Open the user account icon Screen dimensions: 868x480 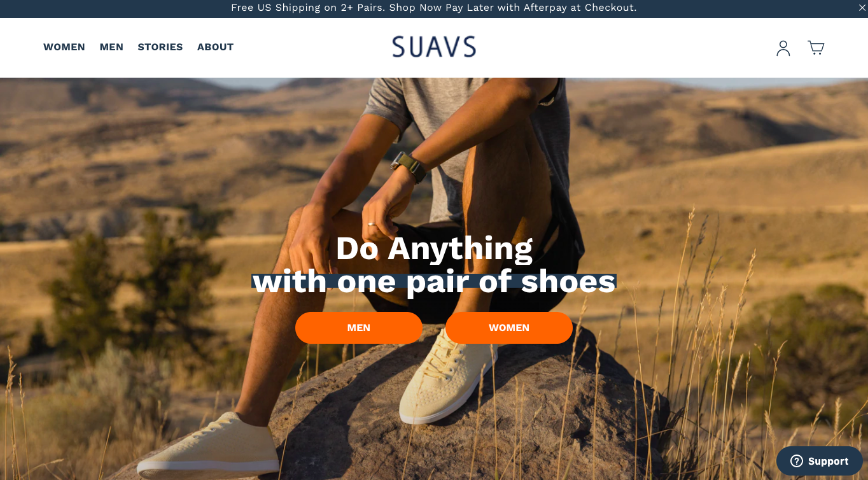[783, 48]
